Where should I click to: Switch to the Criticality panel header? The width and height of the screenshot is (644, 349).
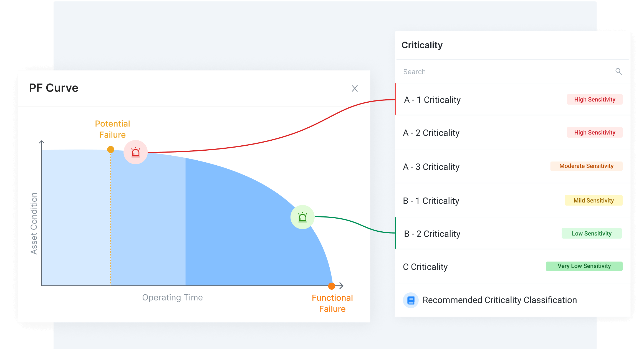(422, 45)
